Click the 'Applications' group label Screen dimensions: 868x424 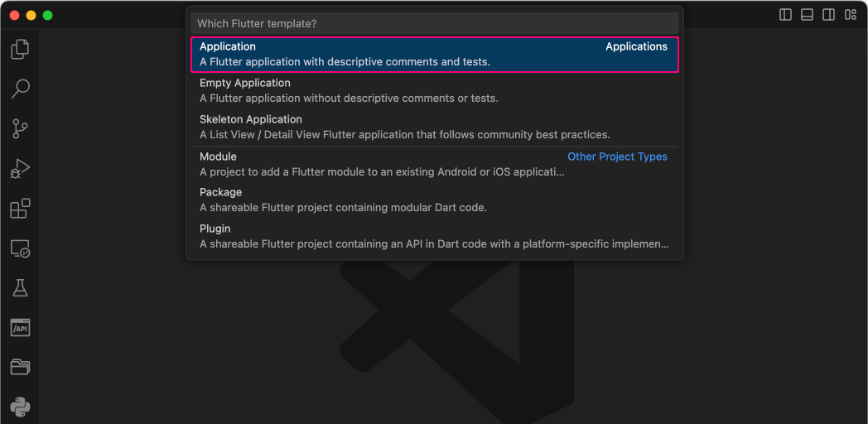(636, 47)
